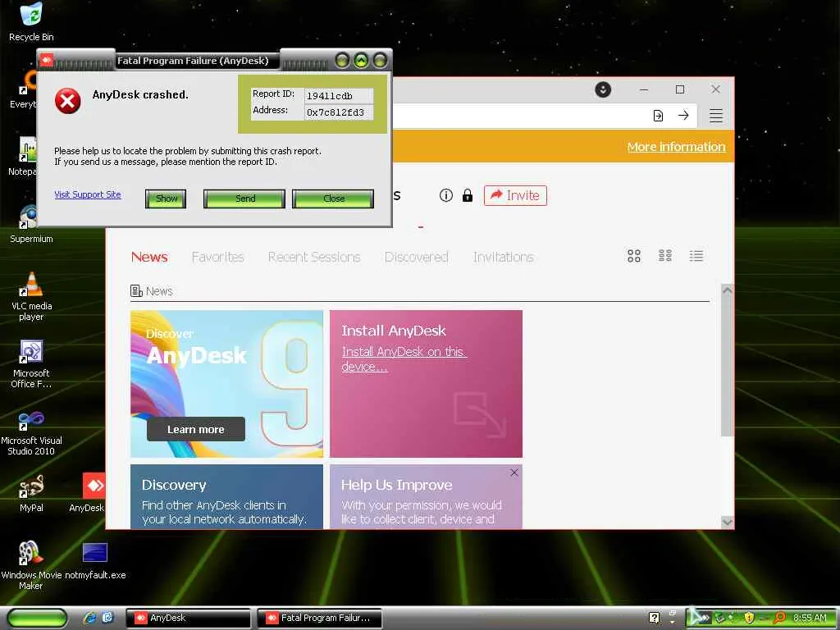The image size is (840, 630).
Task: Switch to Invitations tab
Action: tap(503, 257)
